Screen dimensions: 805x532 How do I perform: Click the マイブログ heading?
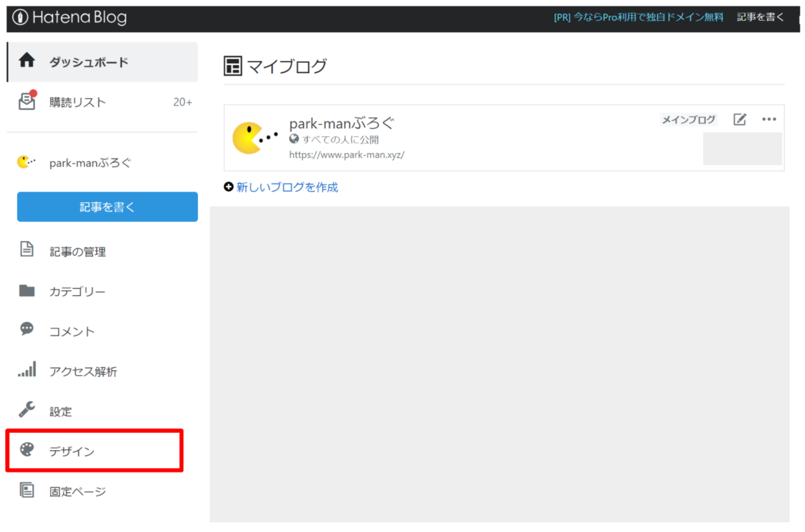(x=287, y=66)
